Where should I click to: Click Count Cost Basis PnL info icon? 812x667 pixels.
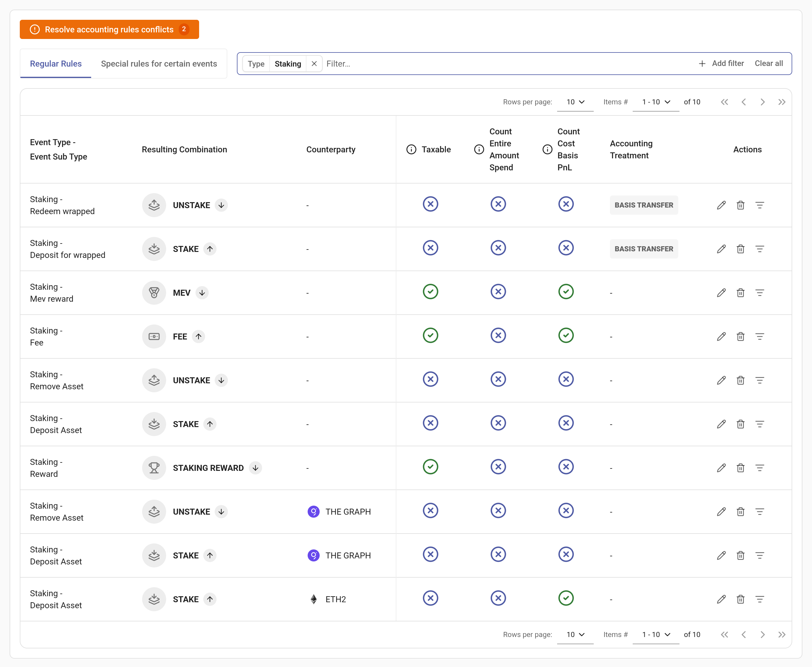547,149
